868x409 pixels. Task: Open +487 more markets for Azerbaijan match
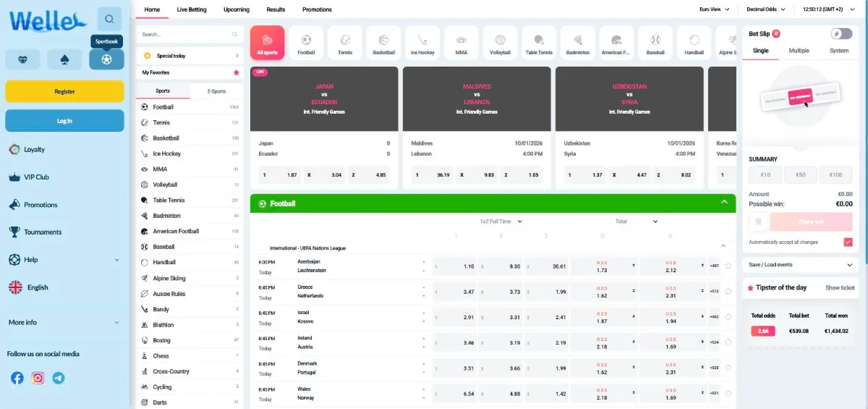(715, 266)
